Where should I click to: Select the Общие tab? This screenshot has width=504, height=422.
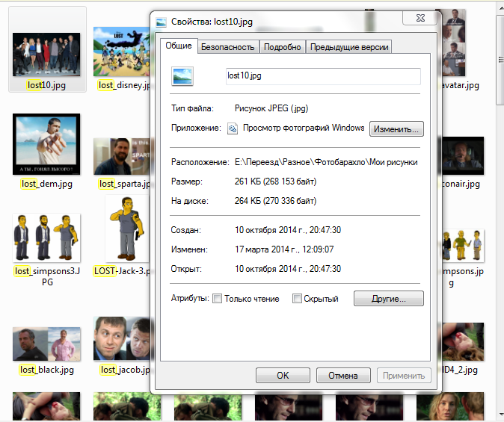(179, 46)
